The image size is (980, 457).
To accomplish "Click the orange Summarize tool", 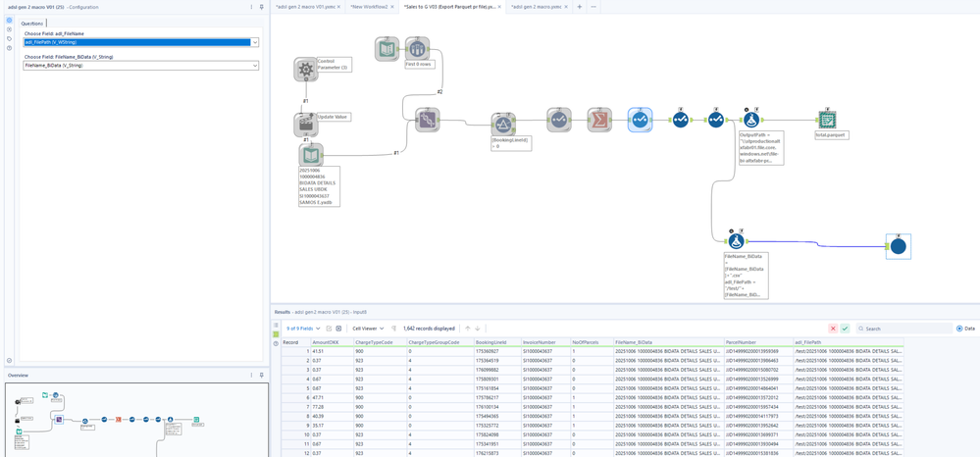I will pyautogui.click(x=599, y=120).
